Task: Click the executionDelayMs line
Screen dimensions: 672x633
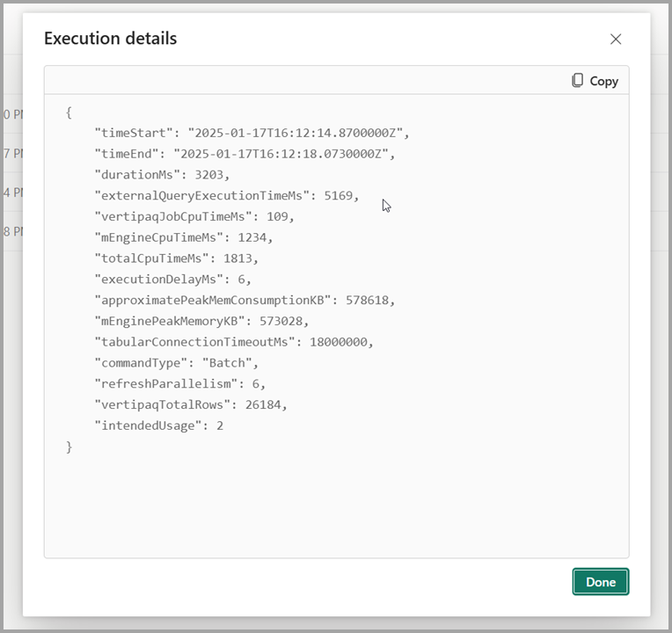Action: pyautogui.click(x=172, y=279)
